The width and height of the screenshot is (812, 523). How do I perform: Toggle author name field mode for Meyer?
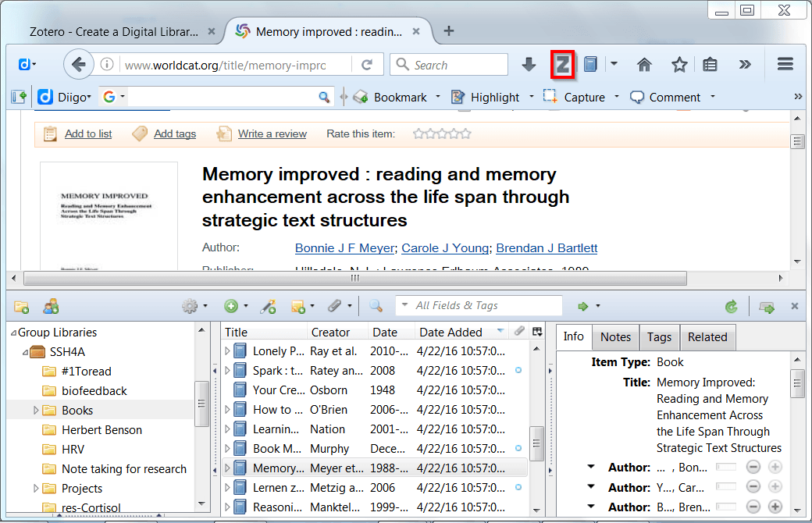coord(725,468)
